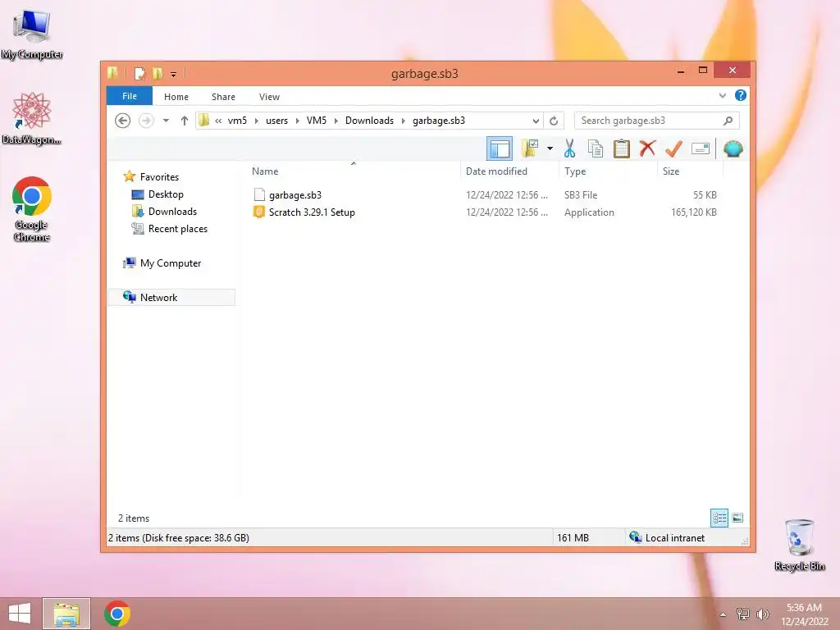
Task: Open the recent locations dropdown arrow
Action: click(x=166, y=121)
